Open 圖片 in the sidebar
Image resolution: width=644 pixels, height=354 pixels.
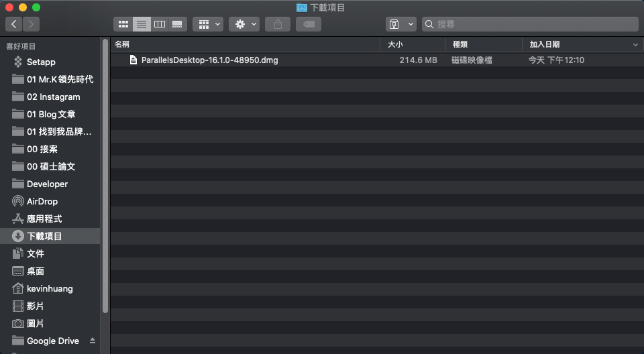click(36, 323)
